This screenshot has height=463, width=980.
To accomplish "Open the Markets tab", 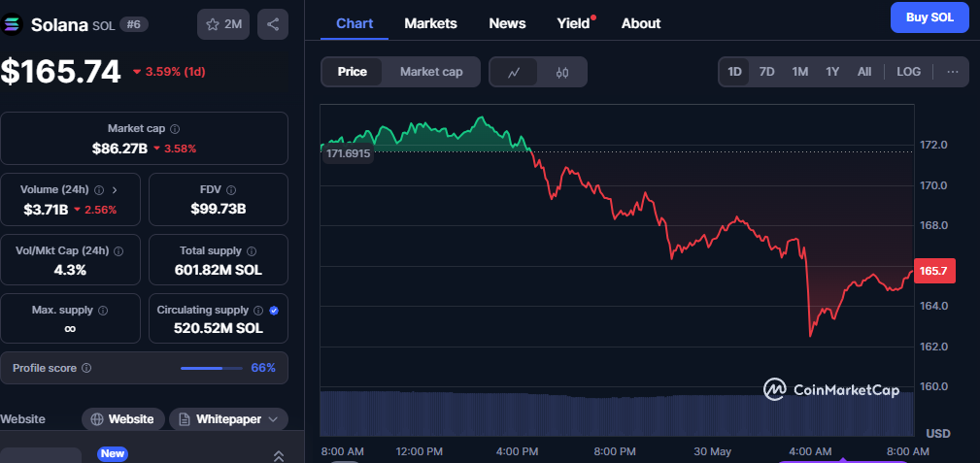I will [430, 23].
